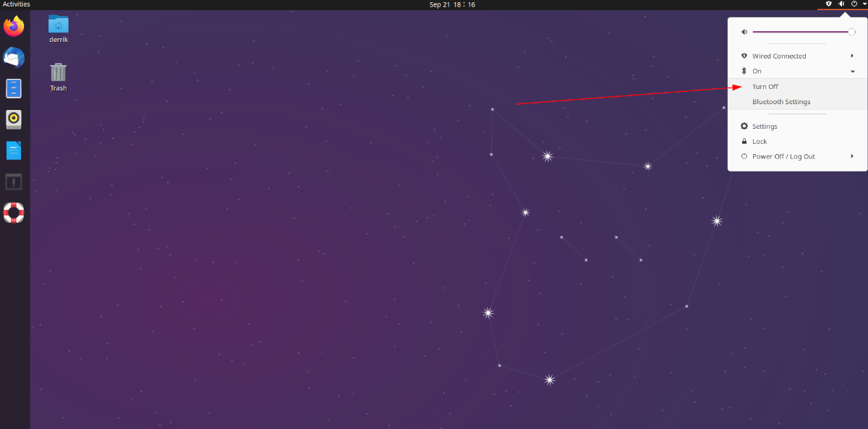Viewport: 868px width, 429px height.
Task: Start the Rhythmbox music player
Action: [13, 119]
